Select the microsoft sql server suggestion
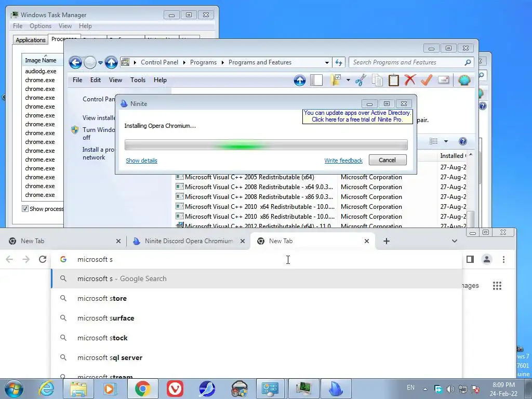The image size is (532, 399). point(257,357)
